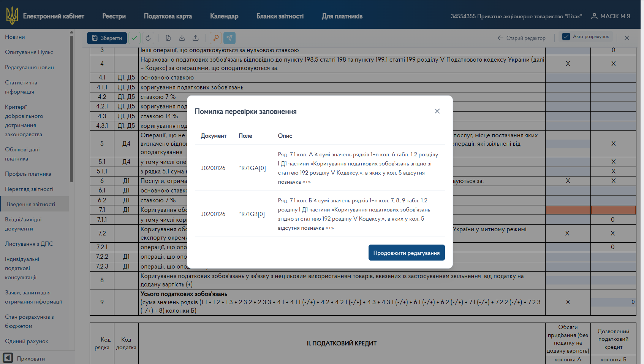Open Вхідні/вихідні документи in the sidebar
The image size is (644, 364).
pyautogui.click(x=23, y=224)
